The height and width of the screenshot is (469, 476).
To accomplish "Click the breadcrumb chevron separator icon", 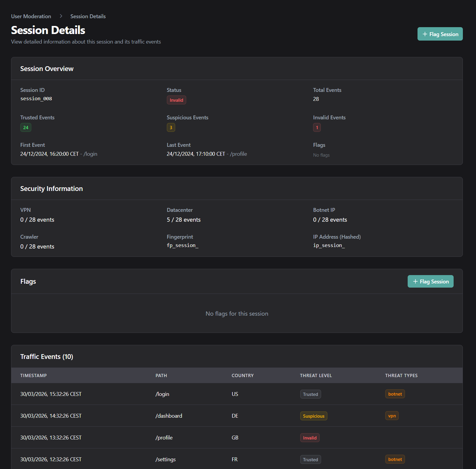I will 61,16.
